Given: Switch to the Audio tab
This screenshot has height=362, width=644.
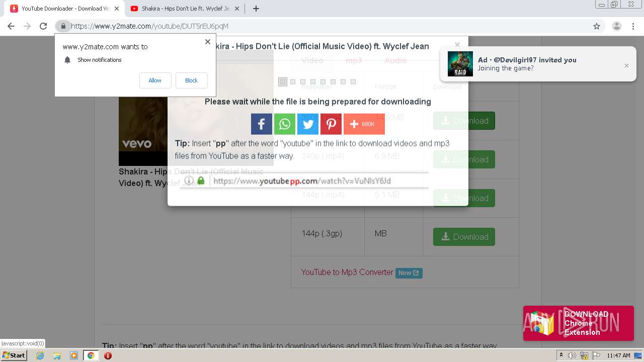Looking at the screenshot, I should [x=395, y=60].
